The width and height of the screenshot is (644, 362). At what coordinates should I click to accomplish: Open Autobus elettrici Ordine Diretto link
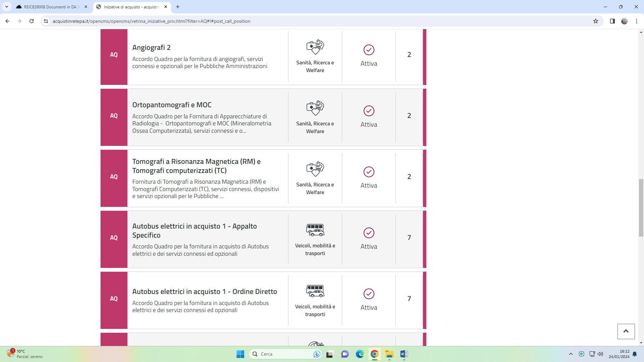(x=204, y=292)
